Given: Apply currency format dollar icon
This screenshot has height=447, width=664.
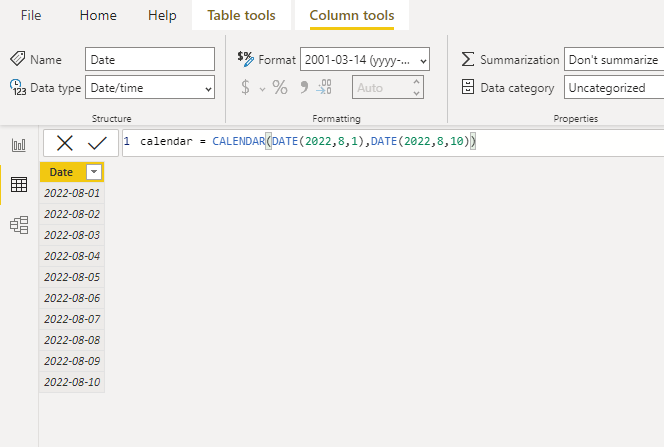Looking at the screenshot, I should click(x=245, y=87).
